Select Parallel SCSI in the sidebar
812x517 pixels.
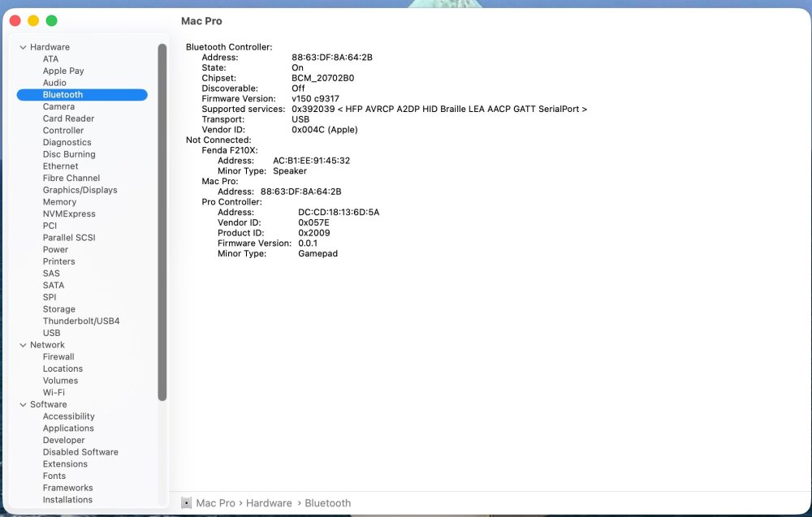click(69, 238)
